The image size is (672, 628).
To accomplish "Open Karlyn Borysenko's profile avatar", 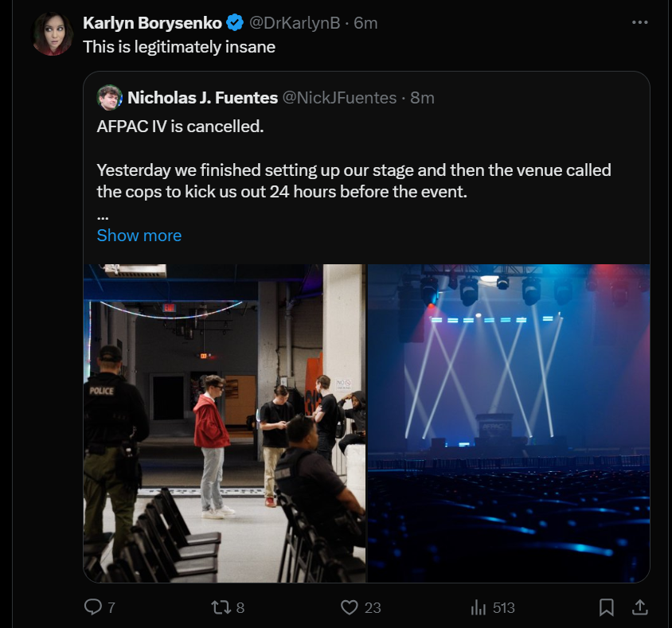I will (53, 34).
